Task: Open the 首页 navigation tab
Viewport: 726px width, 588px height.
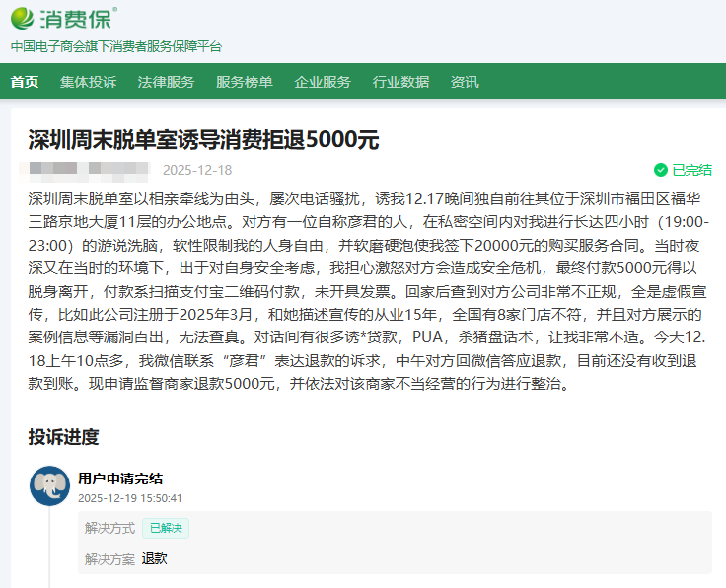Action: click(x=25, y=82)
